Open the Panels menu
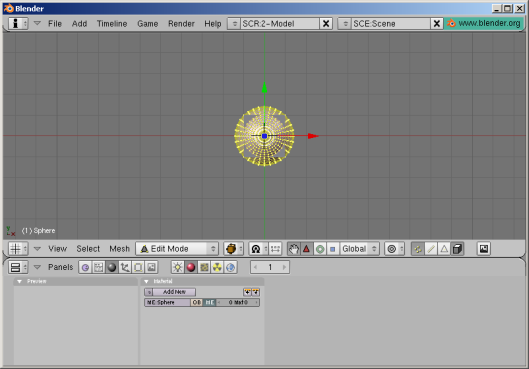Viewport: 529px width, 369px height. tap(60, 267)
